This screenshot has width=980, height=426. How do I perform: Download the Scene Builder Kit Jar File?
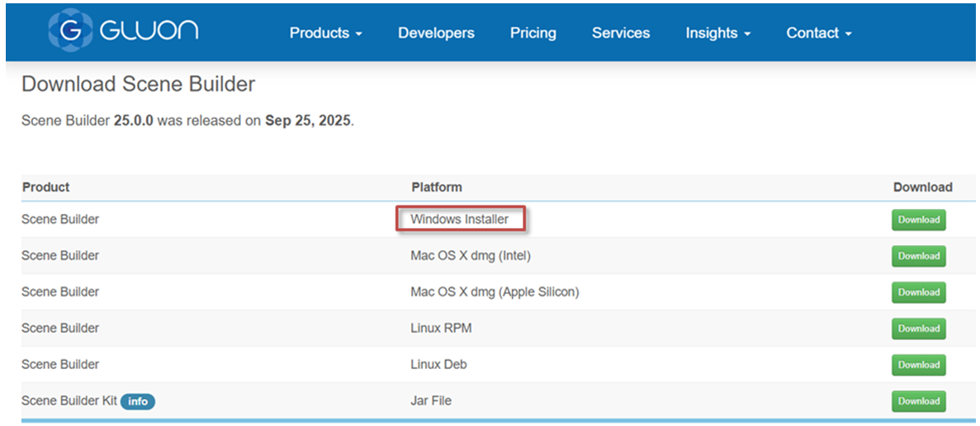point(918,401)
